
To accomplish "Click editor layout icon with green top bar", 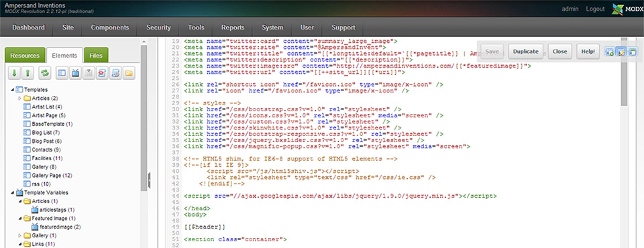I will point(632,52).
